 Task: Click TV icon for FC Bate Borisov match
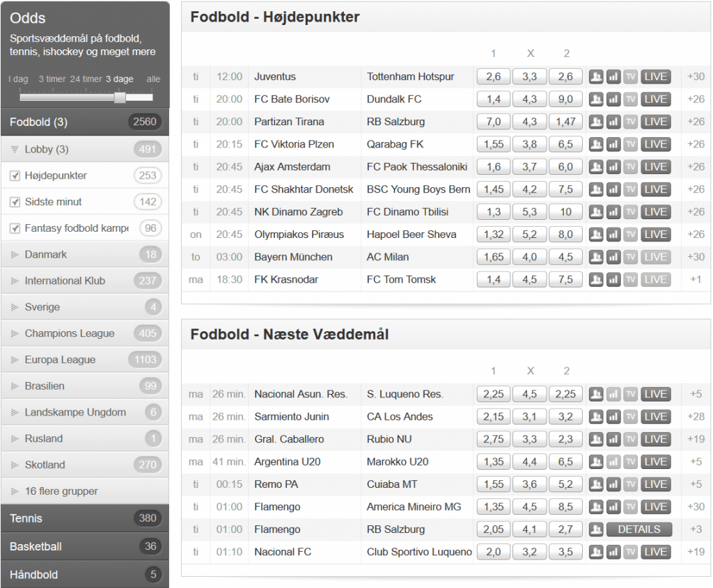point(630,100)
